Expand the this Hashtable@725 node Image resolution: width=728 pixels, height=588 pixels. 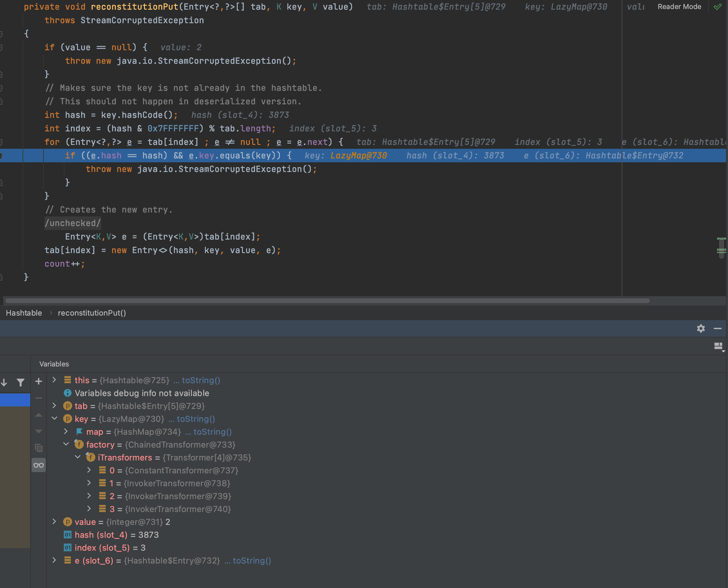point(54,380)
